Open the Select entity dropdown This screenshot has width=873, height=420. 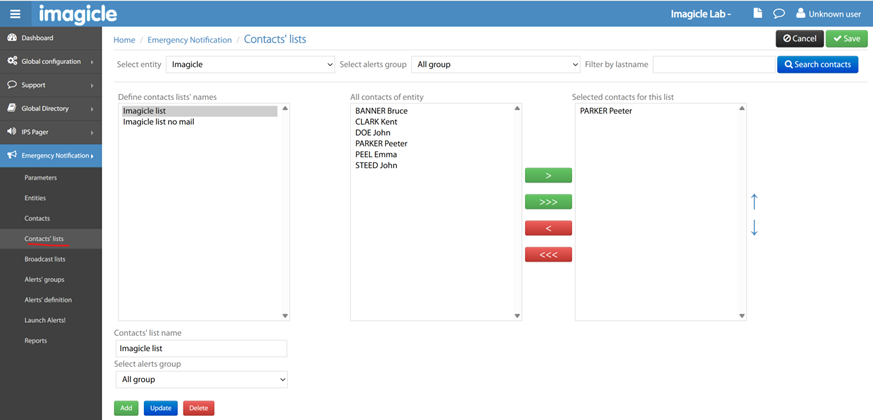pyautogui.click(x=250, y=64)
